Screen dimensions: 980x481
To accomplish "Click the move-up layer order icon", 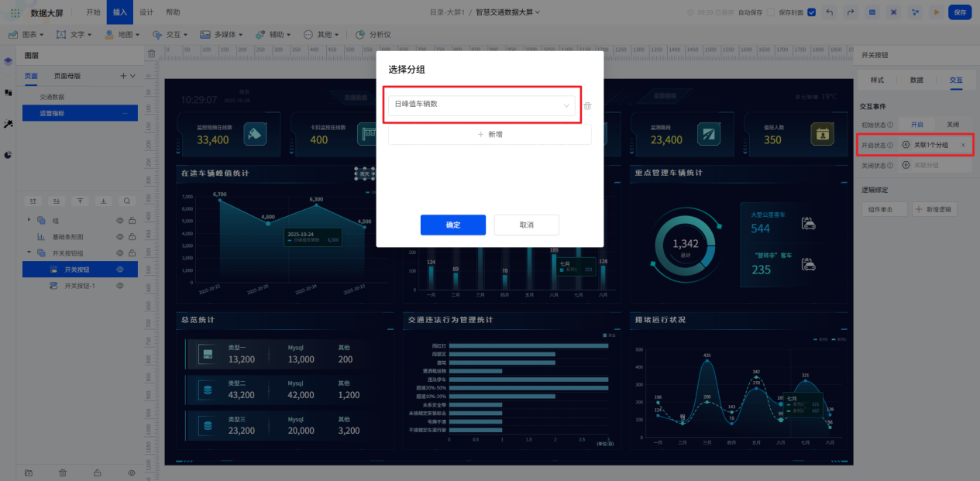I will pos(33,201).
